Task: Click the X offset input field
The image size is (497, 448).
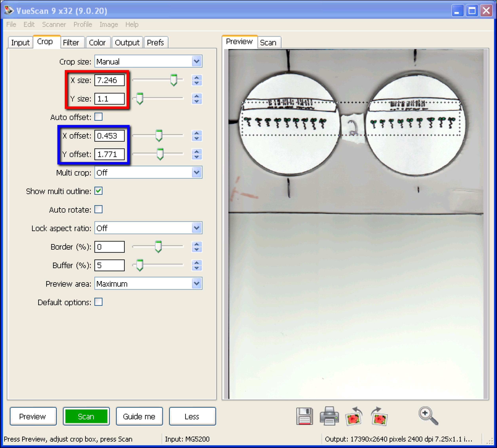Action: pyautogui.click(x=109, y=136)
